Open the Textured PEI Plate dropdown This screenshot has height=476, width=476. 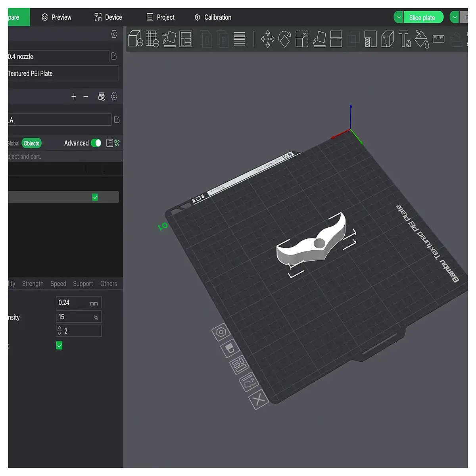63,73
